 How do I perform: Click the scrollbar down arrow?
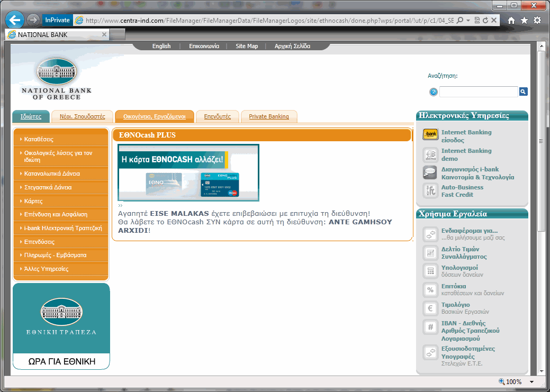[541, 371]
